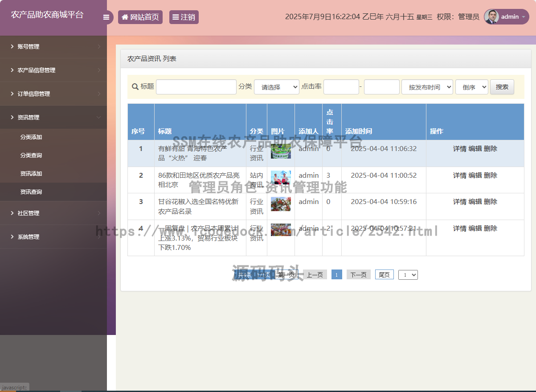Open the admin user dropdown arrow
Image resolution: width=536 pixels, height=392 pixels.
click(x=524, y=17)
